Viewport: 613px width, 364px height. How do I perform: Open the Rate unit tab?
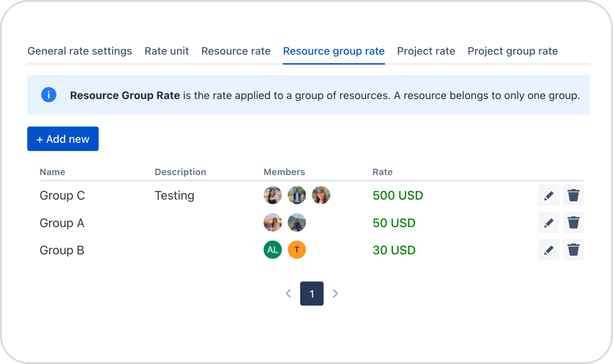click(x=166, y=51)
